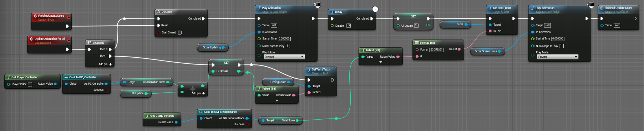Click Get Game Instance Return Value pin
Image resolution: width=644 pixels, height=131 pixels.
tap(176, 122)
